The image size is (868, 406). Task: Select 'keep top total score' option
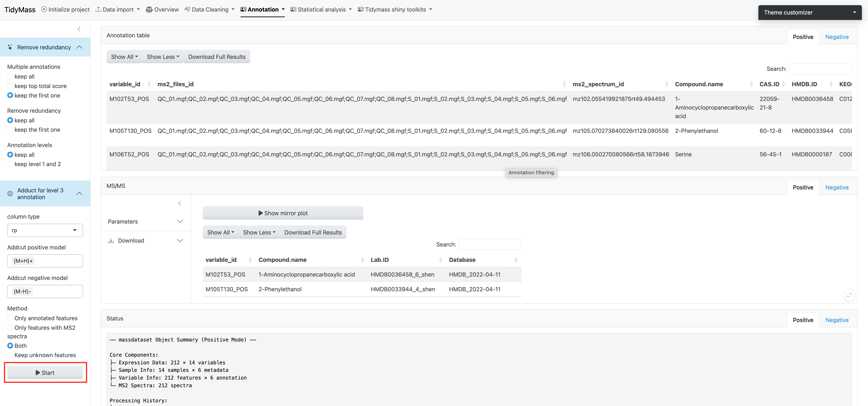pos(10,86)
